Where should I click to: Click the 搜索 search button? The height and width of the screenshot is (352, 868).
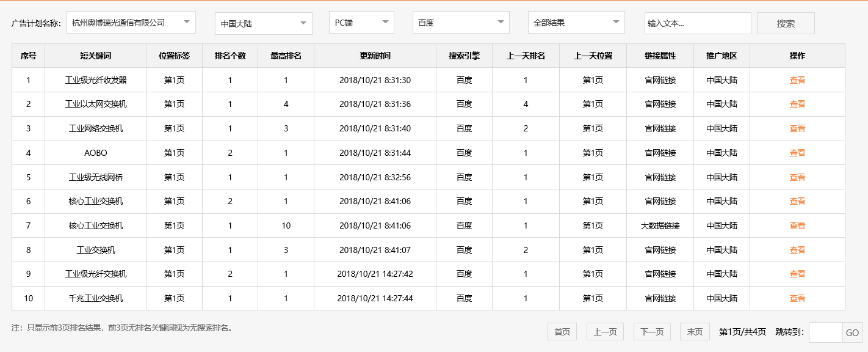[x=786, y=23]
